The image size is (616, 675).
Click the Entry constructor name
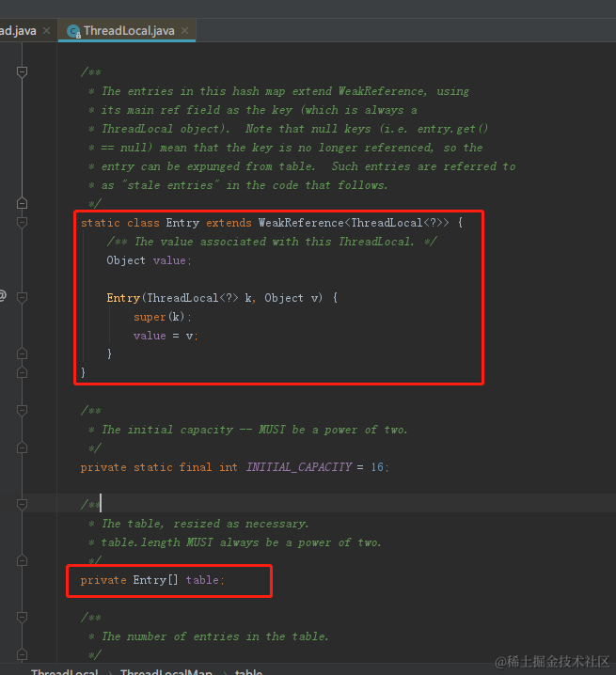coord(123,298)
